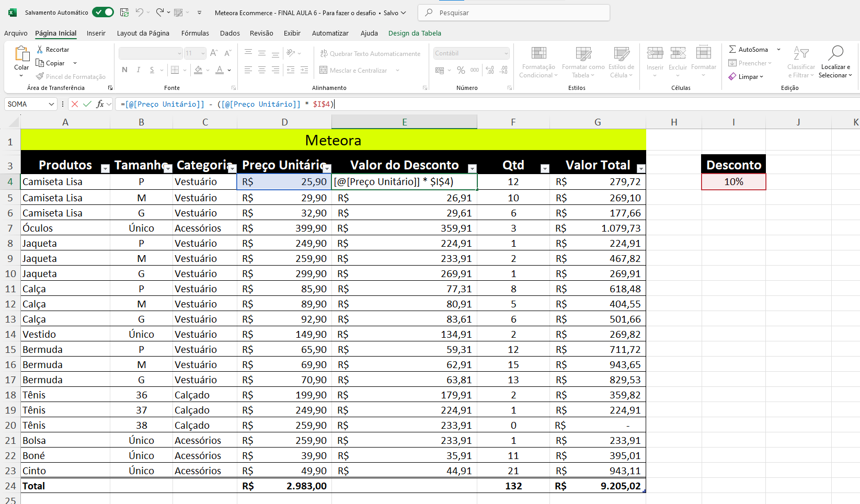
Task: Click the Save icon in title bar
Action: coord(124,13)
